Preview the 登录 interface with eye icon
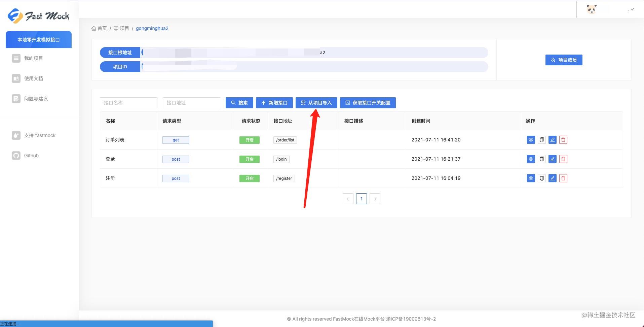 (531, 159)
